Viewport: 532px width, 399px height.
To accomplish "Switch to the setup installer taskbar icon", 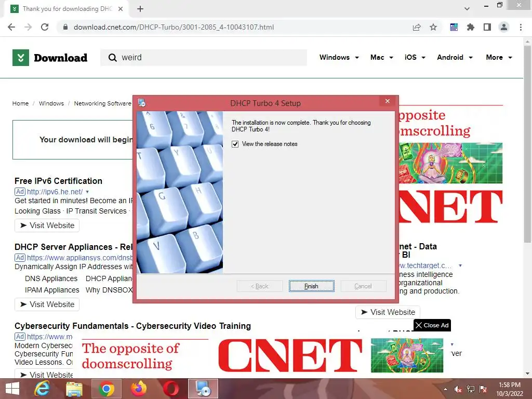I will pyautogui.click(x=203, y=389).
